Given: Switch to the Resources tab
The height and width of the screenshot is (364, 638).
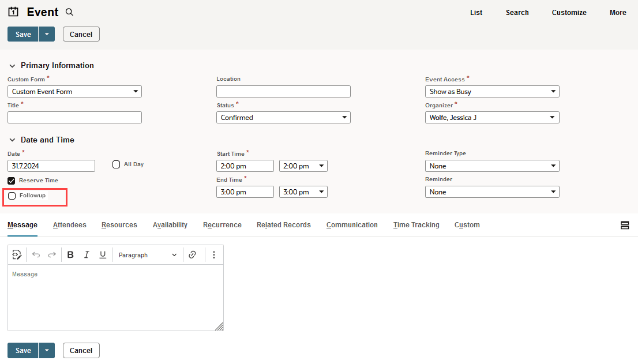Looking at the screenshot, I should pyautogui.click(x=119, y=225).
